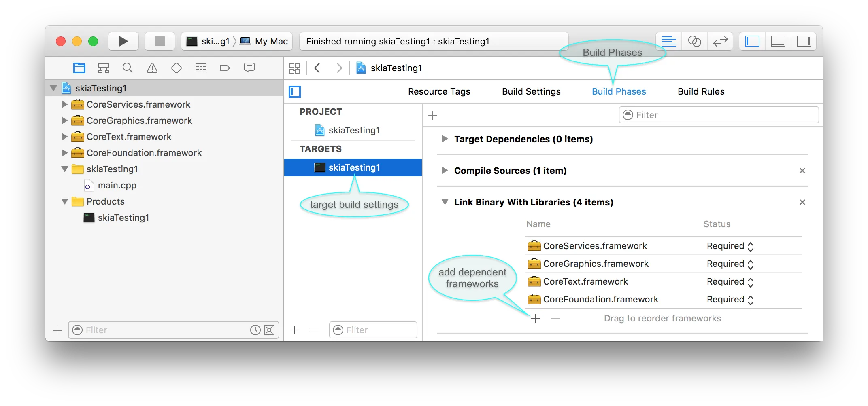868x406 pixels.
Task: Delete the Link Binary With Libraries phase
Action: click(802, 202)
